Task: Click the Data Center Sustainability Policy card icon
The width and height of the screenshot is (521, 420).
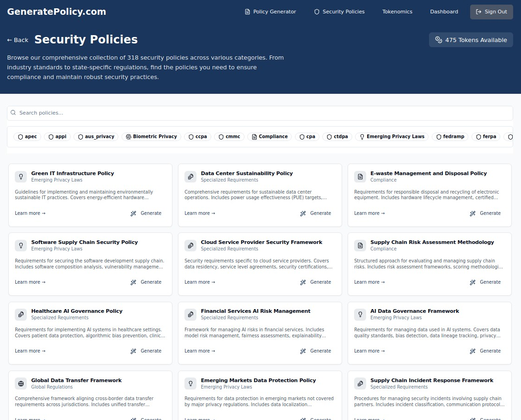Action: click(190, 177)
